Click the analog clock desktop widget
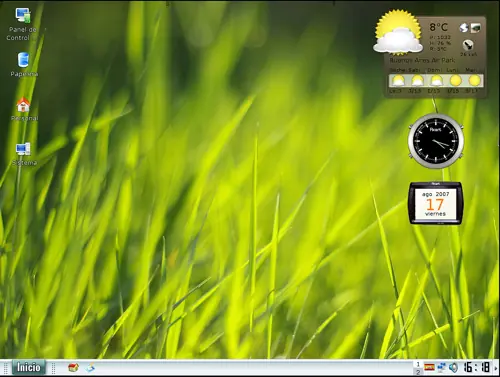 click(436, 141)
